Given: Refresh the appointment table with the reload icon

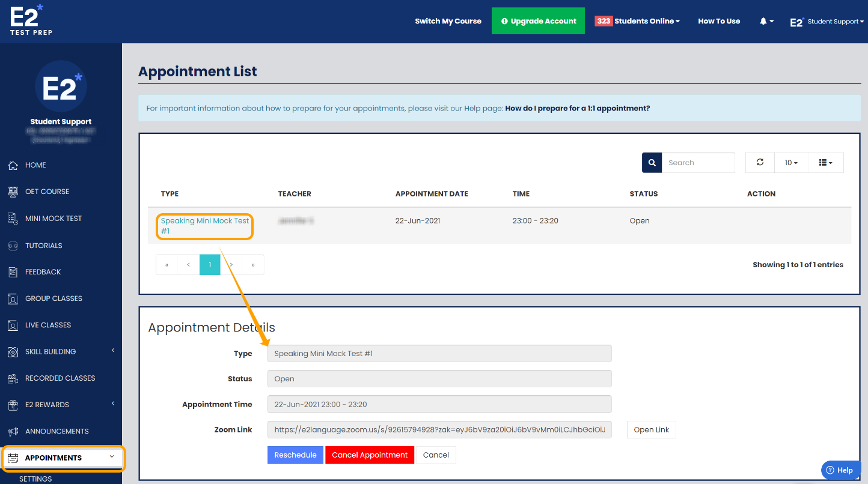Looking at the screenshot, I should [759, 162].
